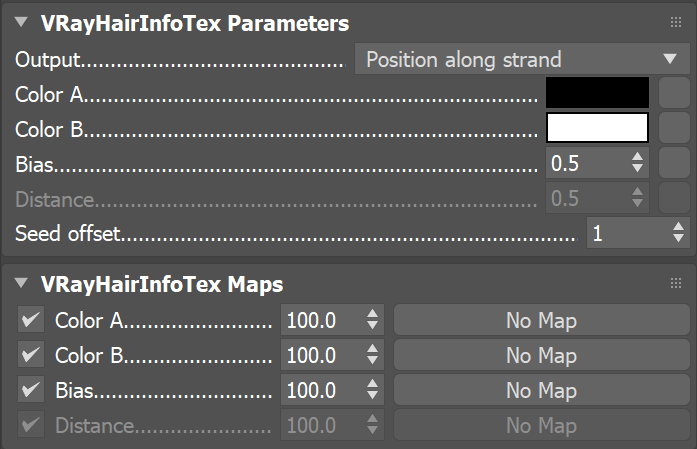Screen dimensions: 697x449
Task: Click the Seed offset label
Action: (x=68, y=233)
